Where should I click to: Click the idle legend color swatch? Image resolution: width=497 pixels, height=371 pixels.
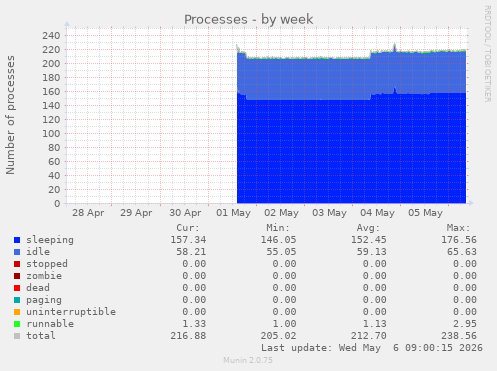point(17,252)
